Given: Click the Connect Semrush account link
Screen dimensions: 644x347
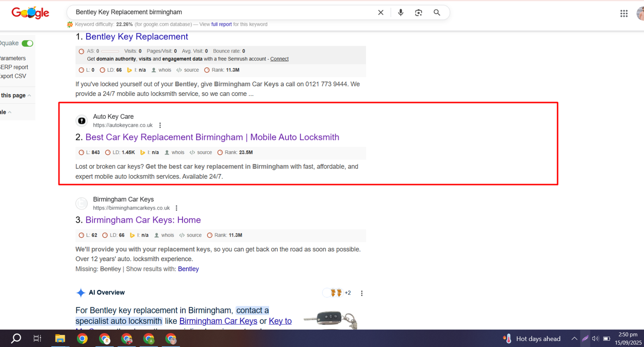Looking at the screenshot, I should pyautogui.click(x=279, y=59).
